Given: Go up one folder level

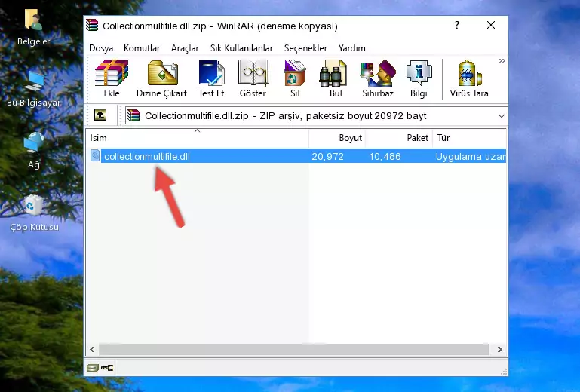Looking at the screenshot, I should coord(100,115).
